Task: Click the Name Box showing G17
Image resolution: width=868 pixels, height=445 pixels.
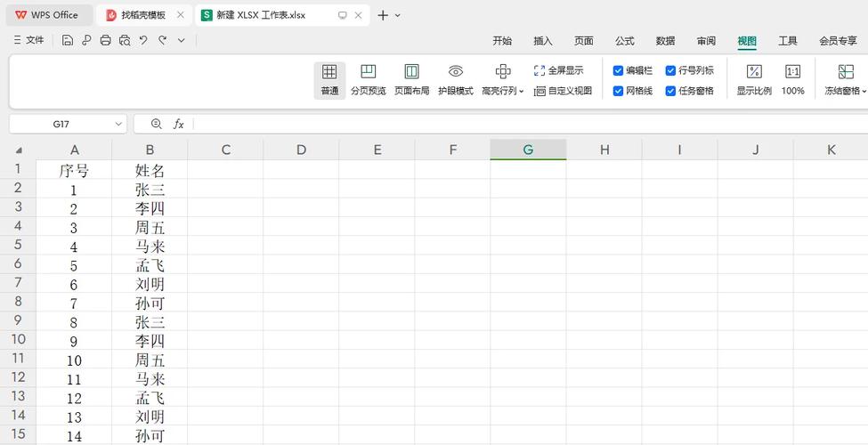Action: coord(61,124)
